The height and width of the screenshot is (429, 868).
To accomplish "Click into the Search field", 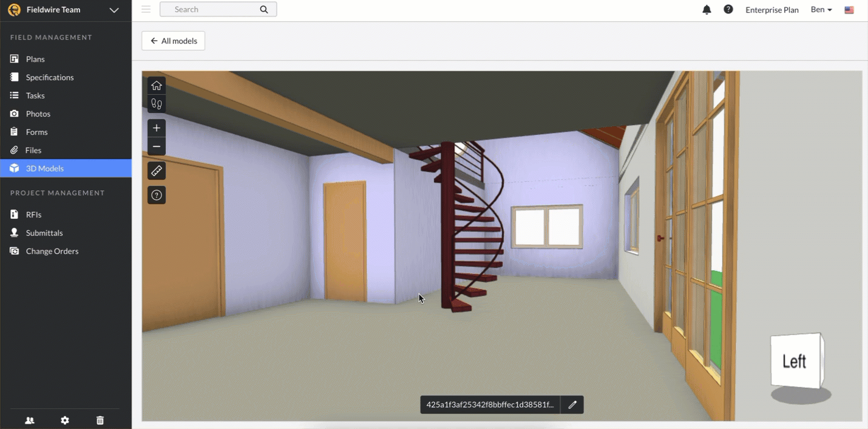I will (212, 10).
